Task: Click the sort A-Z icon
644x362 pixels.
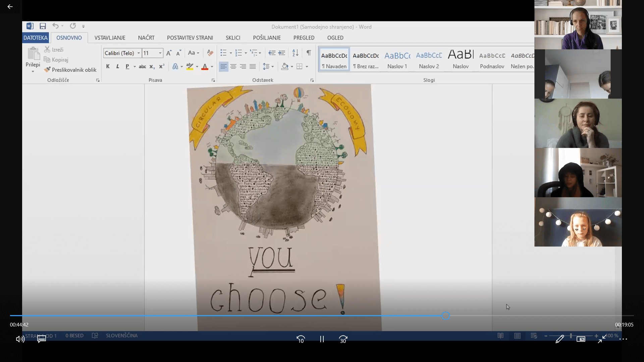Action: click(x=296, y=53)
